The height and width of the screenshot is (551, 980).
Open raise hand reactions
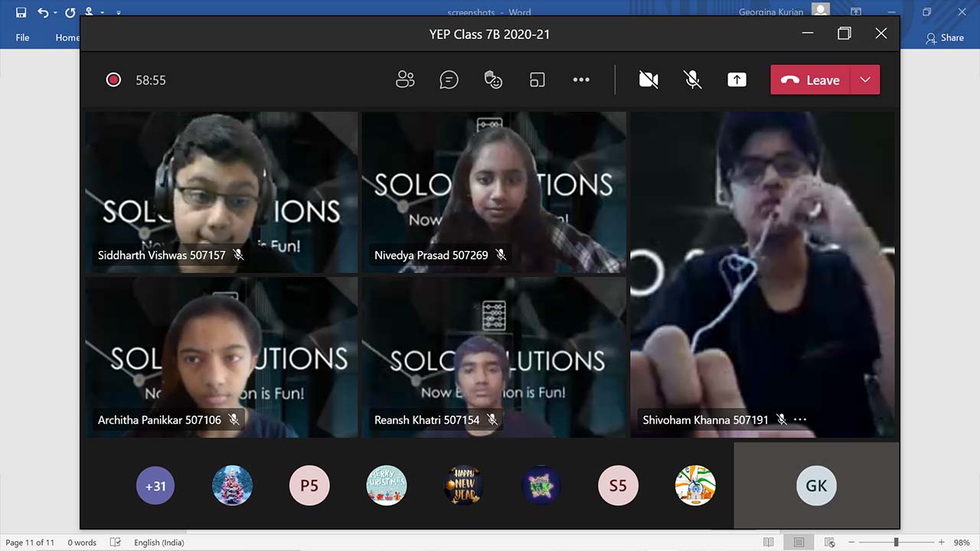click(x=493, y=80)
